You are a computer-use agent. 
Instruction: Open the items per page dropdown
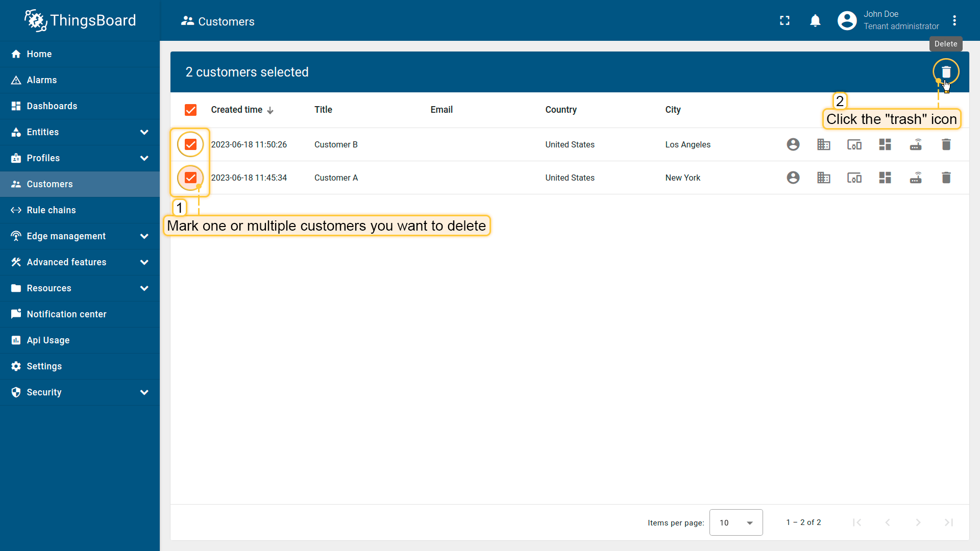(x=736, y=522)
